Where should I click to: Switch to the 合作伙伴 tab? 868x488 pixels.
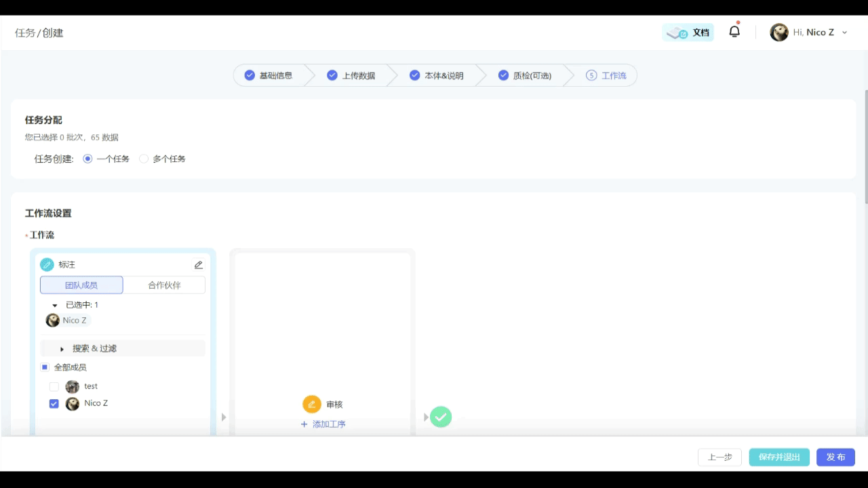pyautogui.click(x=164, y=285)
